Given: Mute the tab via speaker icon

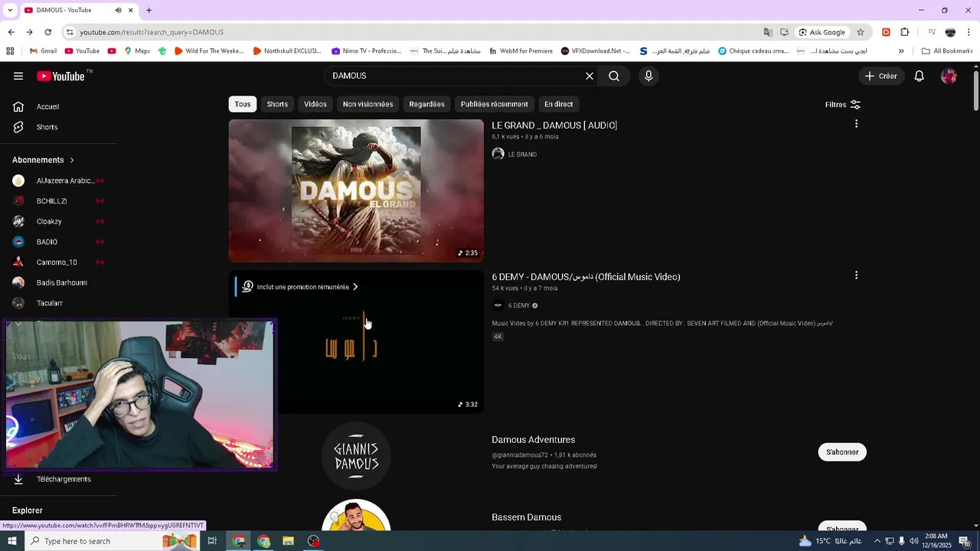Looking at the screenshot, I should tap(118, 10).
